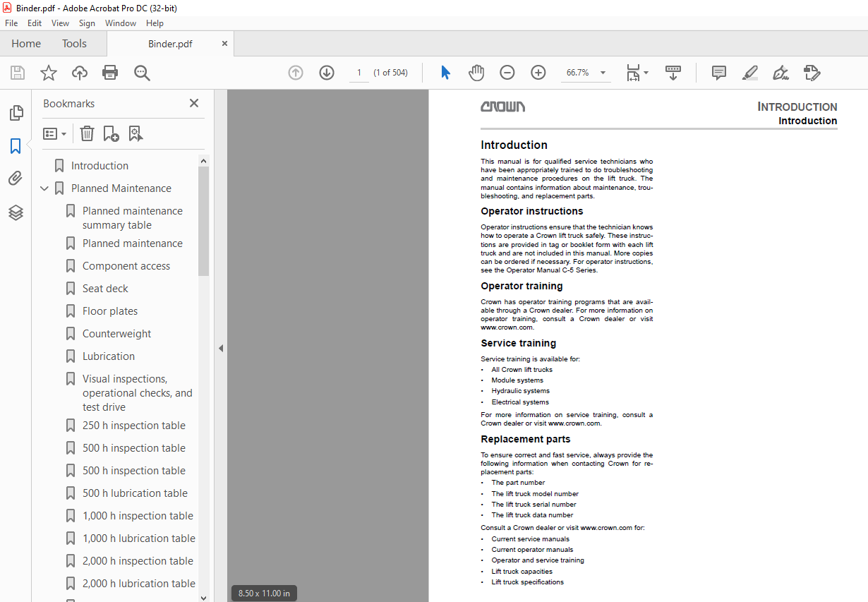Bookmark the file with star icon
This screenshot has width=868, height=602.
pyautogui.click(x=49, y=73)
